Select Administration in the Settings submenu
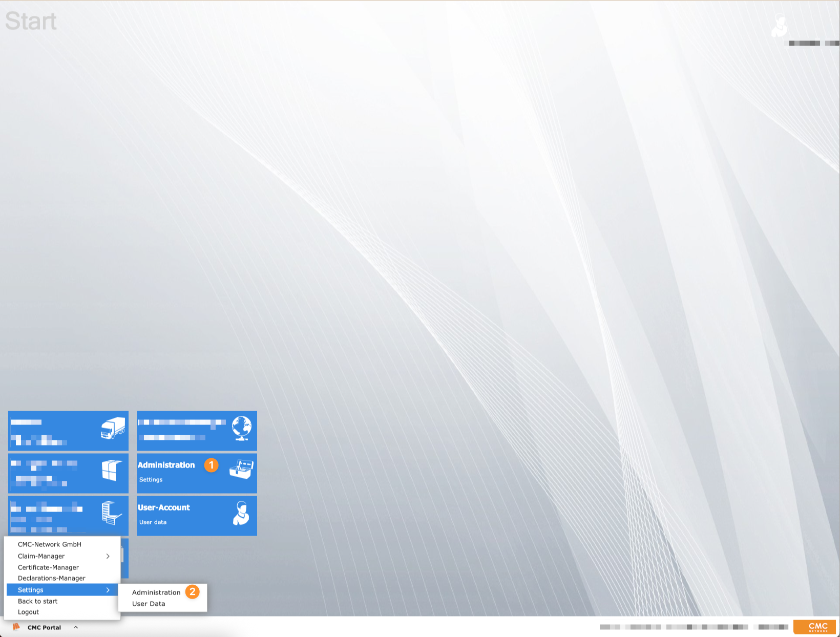The height and width of the screenshot is (637, 840). pyautogui.click(x=156, y=592)
